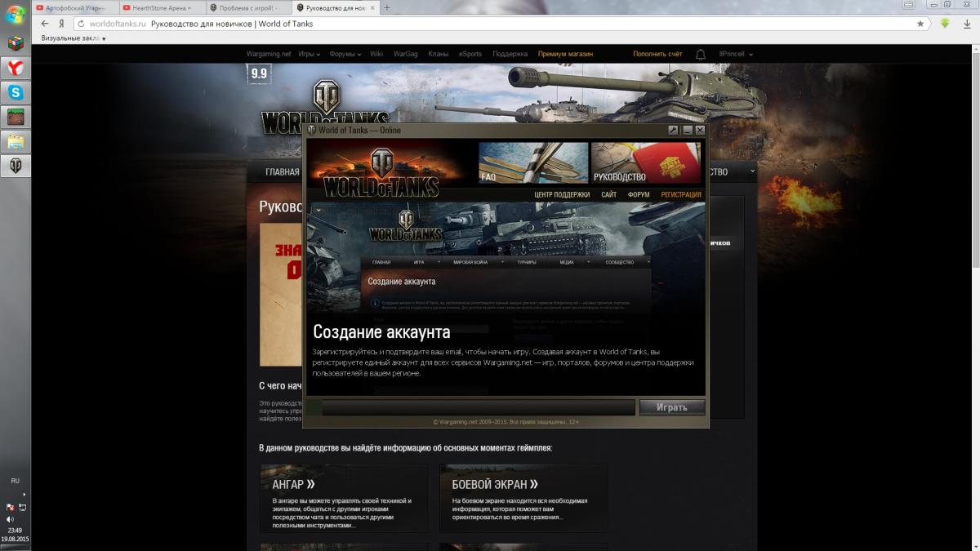The image size is (980, 551).
Task: Select World of Tanks taskbar icon
Action: (16, 167)
